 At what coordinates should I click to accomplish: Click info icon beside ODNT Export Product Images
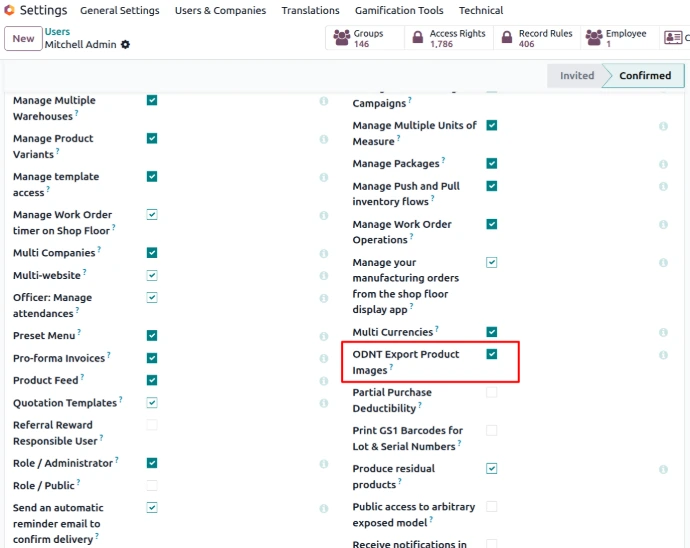[x=663, y=355]
